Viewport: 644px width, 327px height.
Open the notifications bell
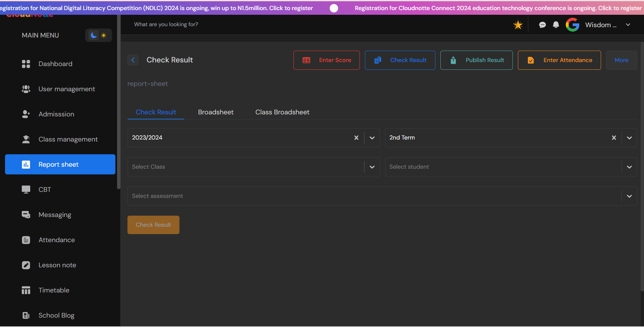pyautogui.click(x=556, y=25)
